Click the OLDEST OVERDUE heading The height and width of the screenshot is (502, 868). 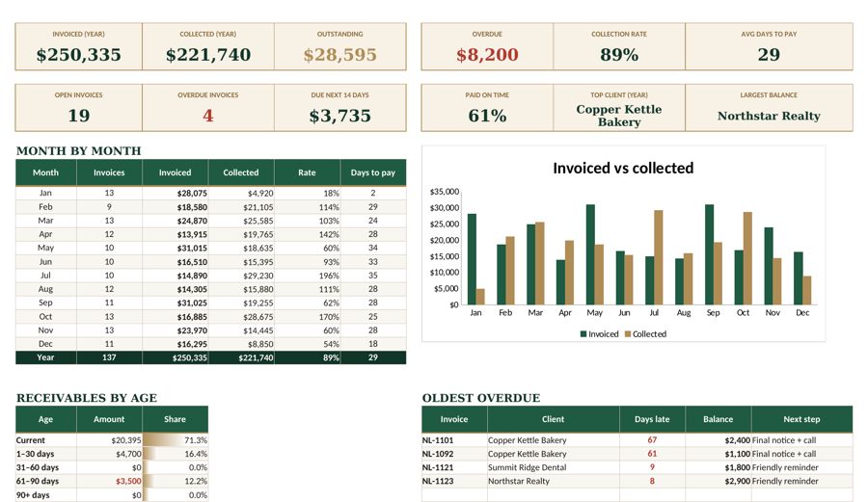(481, 398)
